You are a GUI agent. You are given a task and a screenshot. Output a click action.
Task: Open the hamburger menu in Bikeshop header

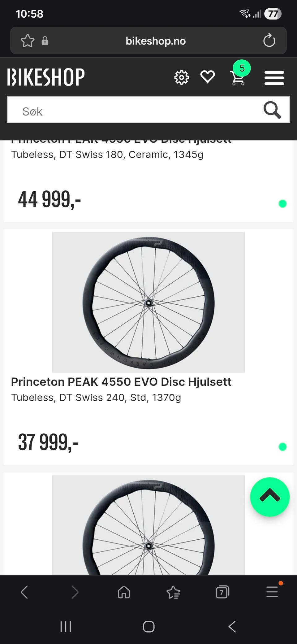pyautogui.click(x=274, y=78)
